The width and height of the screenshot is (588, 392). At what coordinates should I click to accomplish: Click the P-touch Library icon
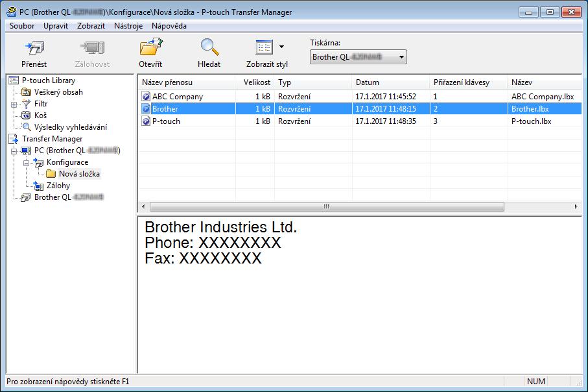(x=14, y=80)
